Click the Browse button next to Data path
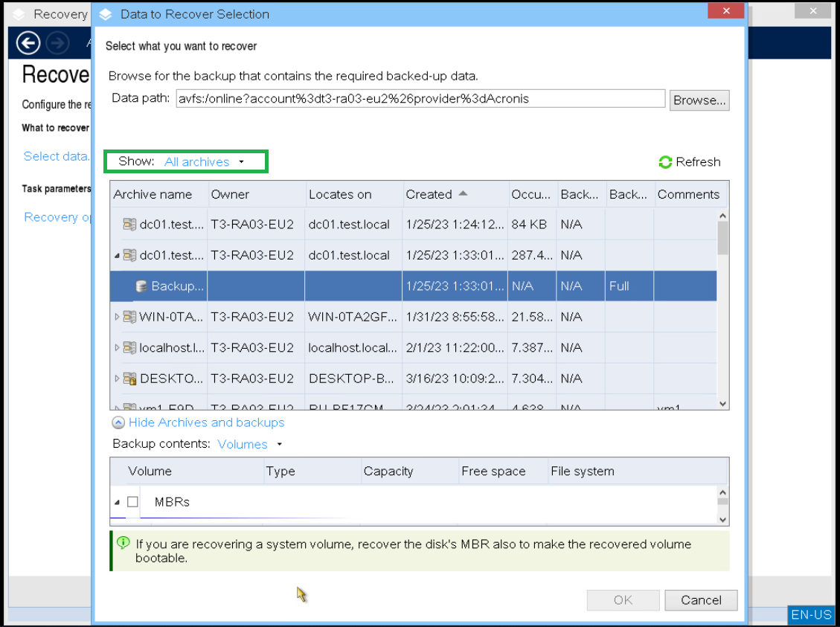Viewport: 840px width, 627px height. click(x=699, y=100)
